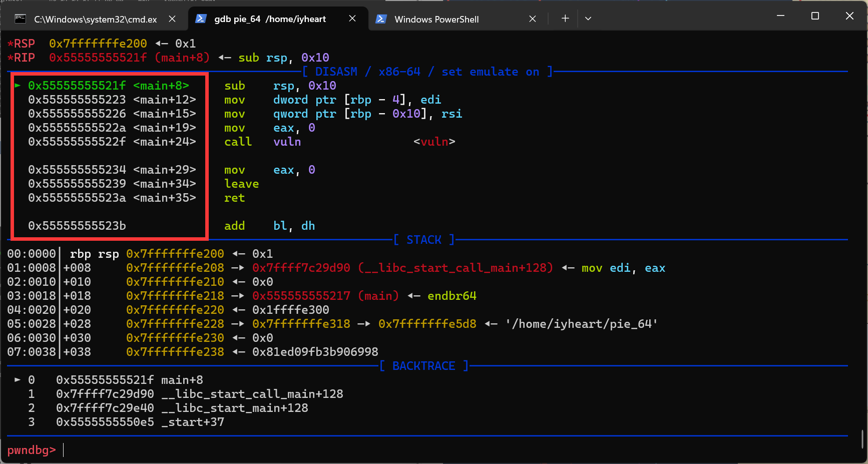Open the Windows PowerShell tab
868x464 pixels.
pyautogui.click(x=459, y=19)
